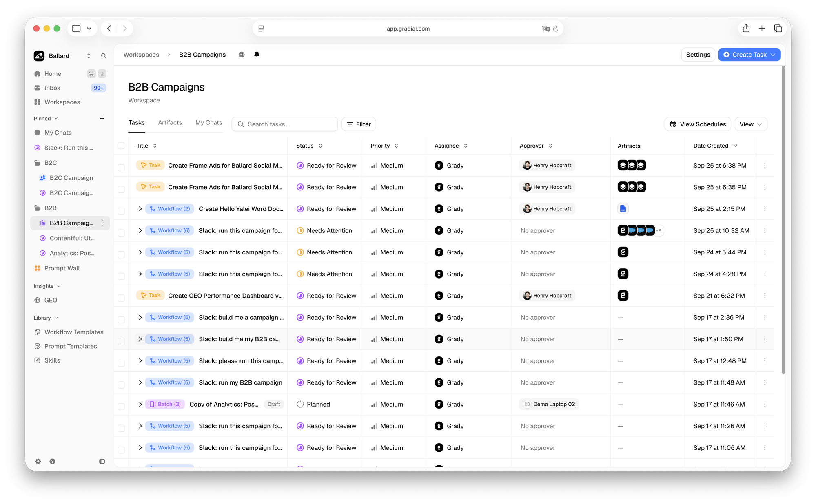Open the docx artifact in Hello Yalei row

coord(623,209)
